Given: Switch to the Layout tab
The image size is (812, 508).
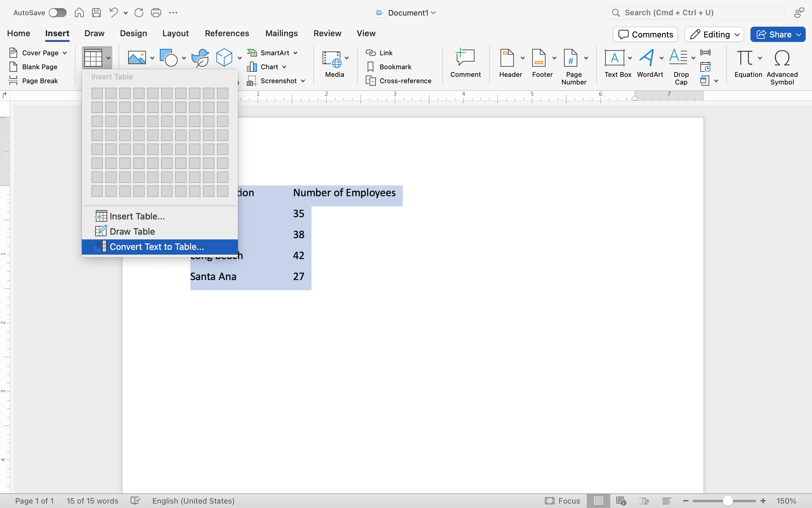Looking at the screenshot, I should click(175, 33).
